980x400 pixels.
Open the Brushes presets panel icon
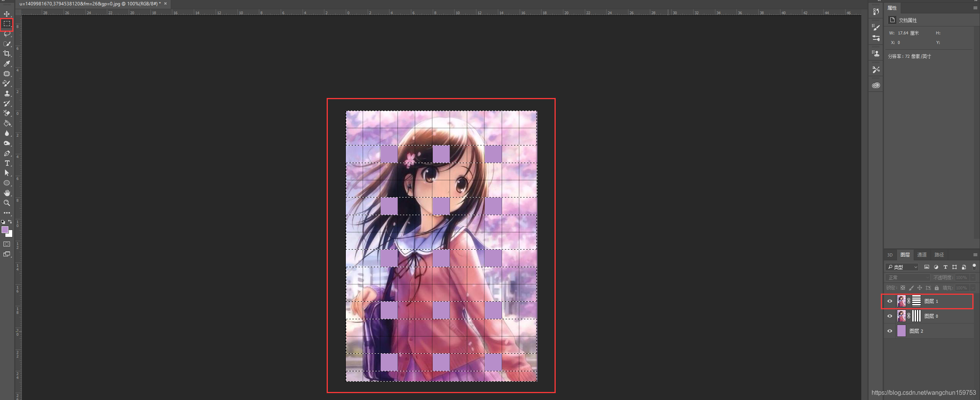point(876,38)
